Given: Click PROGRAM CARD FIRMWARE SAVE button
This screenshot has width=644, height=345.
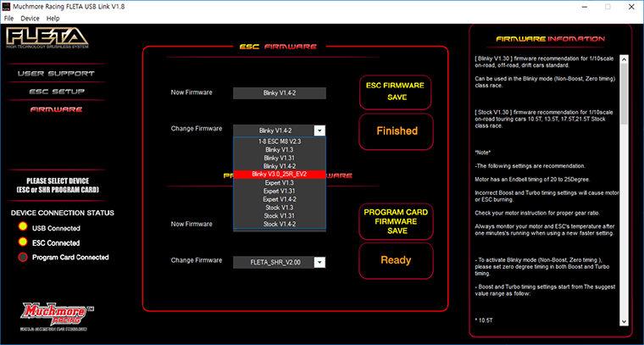Looking at the screenshot, I should (396, 221).
